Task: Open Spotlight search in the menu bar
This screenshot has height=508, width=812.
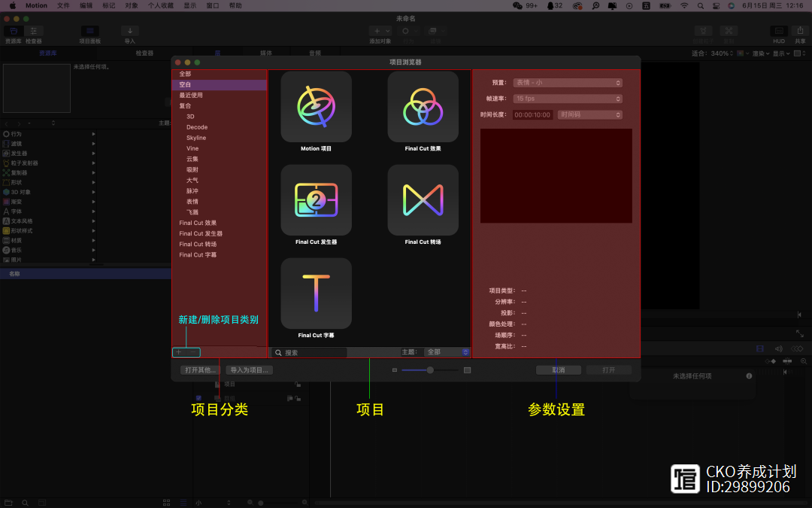Action: [700, 6]
